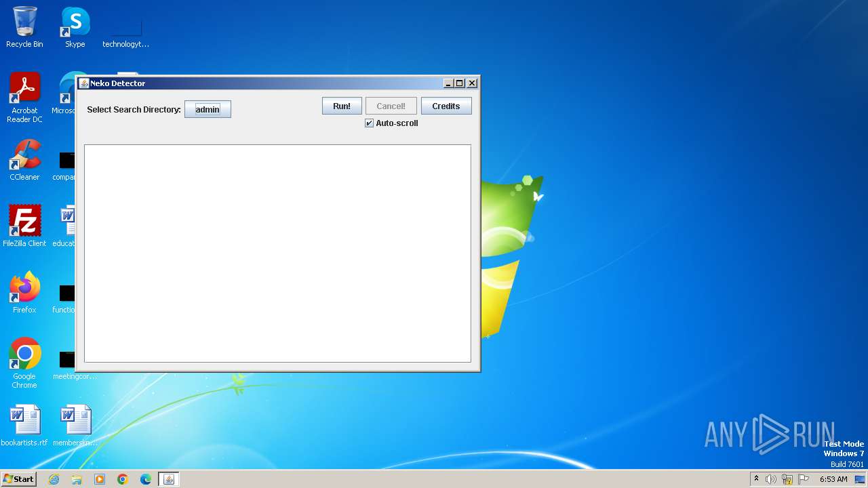Click the Java app taskbar button
Image resolution: width=868 pixels, height=488 pixels.
pyautogui.click(x=169, y=479)
